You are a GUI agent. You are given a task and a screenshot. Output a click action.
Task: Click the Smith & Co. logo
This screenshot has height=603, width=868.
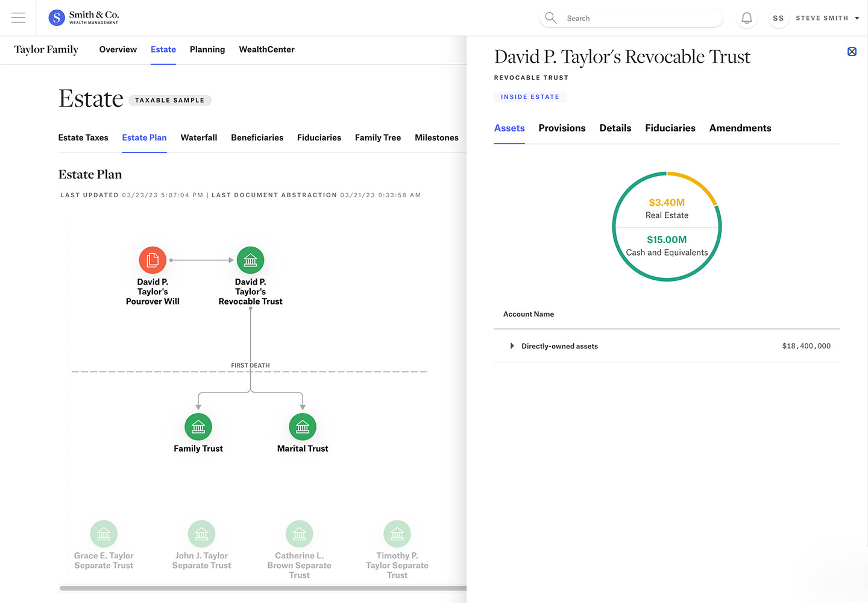[x=84, y=17]
